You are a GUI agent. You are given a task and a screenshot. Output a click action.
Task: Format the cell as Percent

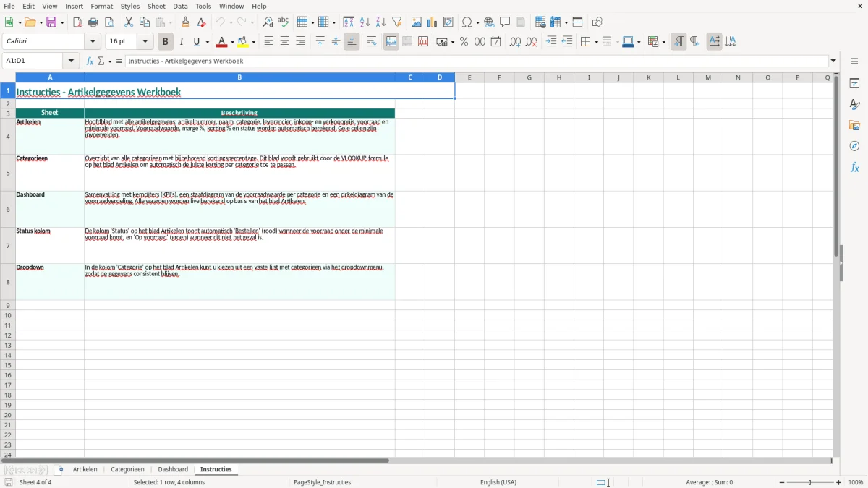click(x=464, y=42)
